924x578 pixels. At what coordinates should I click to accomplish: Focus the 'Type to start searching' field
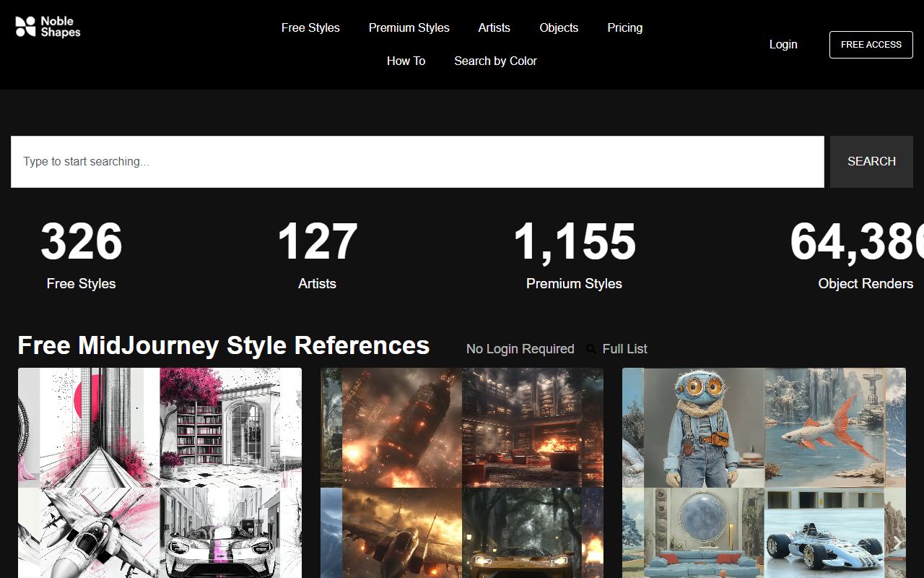[x=417, y=162]
